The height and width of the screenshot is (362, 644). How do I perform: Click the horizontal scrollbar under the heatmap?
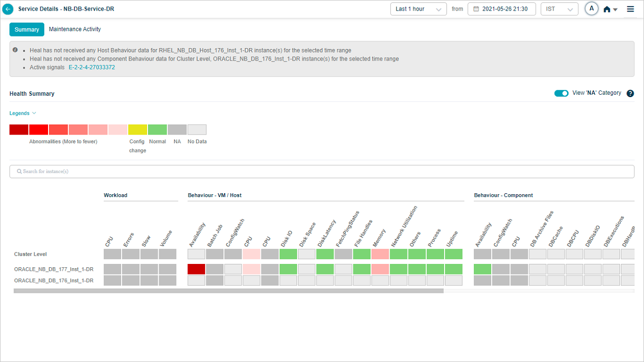(x=228, y=291)
